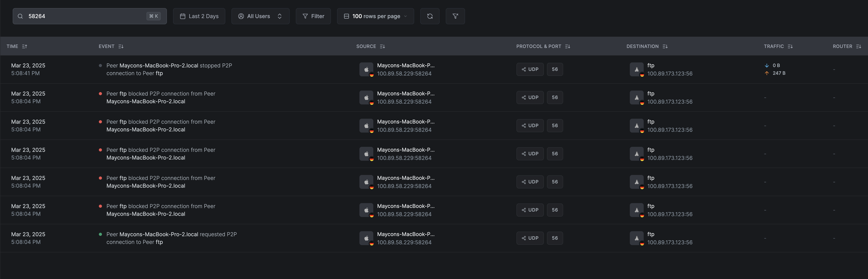The height and width of the screenshot is (279, 868).
Task: Click the Filter button
Action: coord(313,16)
